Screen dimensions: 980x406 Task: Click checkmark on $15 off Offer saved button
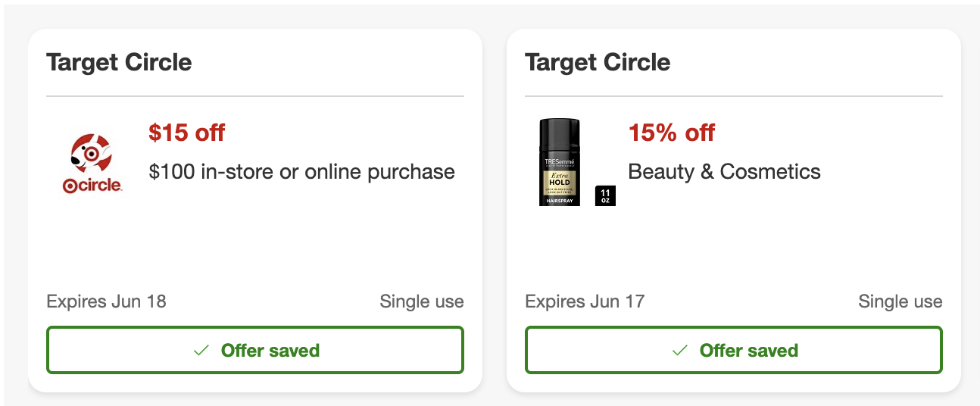pyautogui.click(x=201, y=351)
